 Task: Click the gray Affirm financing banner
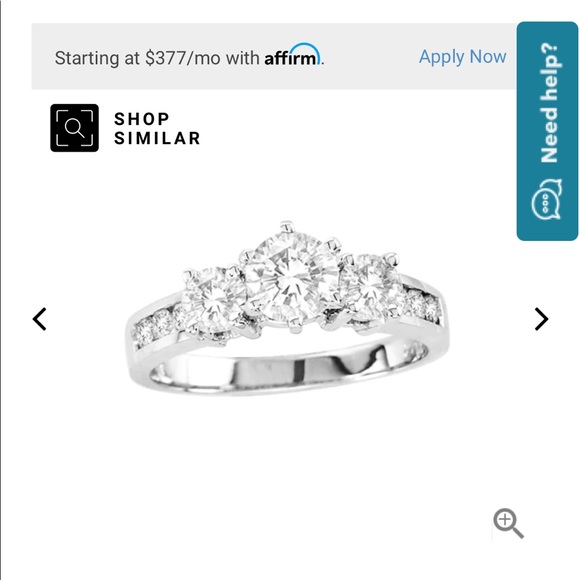point(274,56)
